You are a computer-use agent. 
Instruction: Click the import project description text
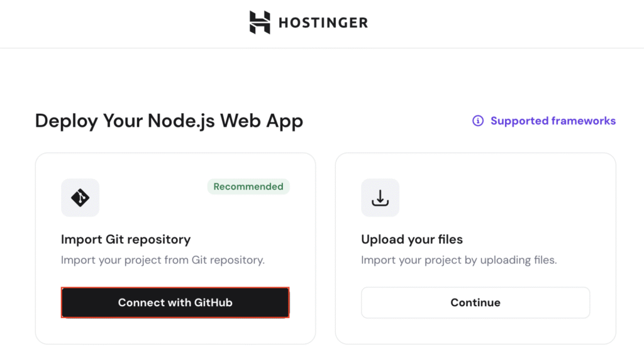point(162,260)
